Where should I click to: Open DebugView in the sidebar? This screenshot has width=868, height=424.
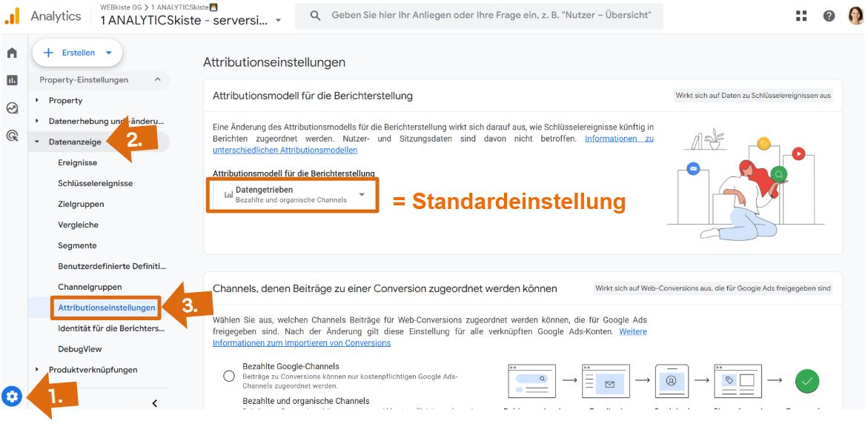[80, 349]
